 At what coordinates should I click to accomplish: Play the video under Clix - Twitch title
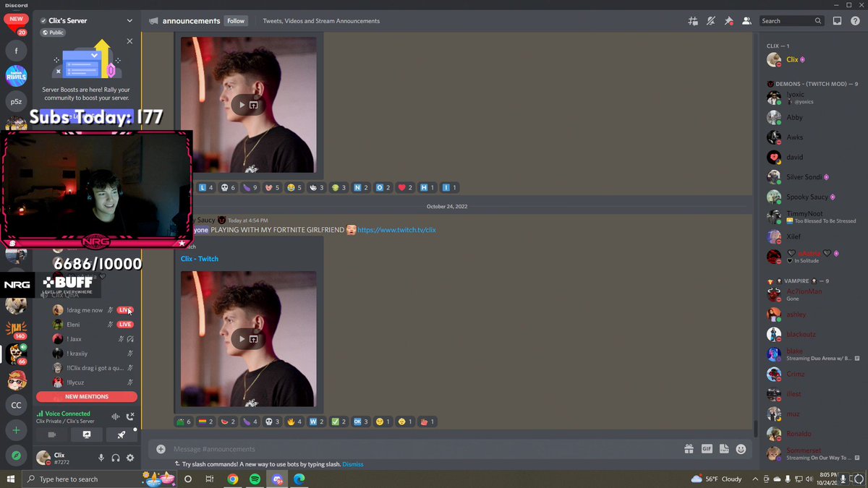242,338
